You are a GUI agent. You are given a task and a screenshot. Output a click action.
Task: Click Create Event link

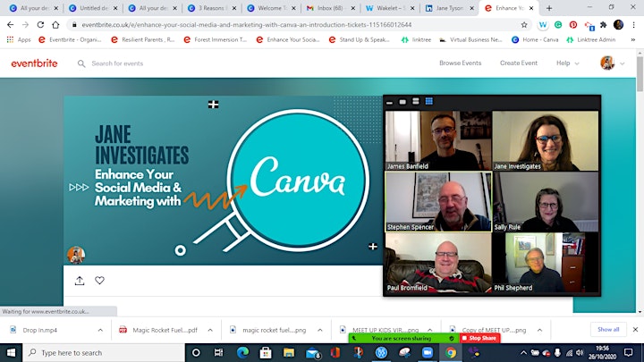click(519, 63)
